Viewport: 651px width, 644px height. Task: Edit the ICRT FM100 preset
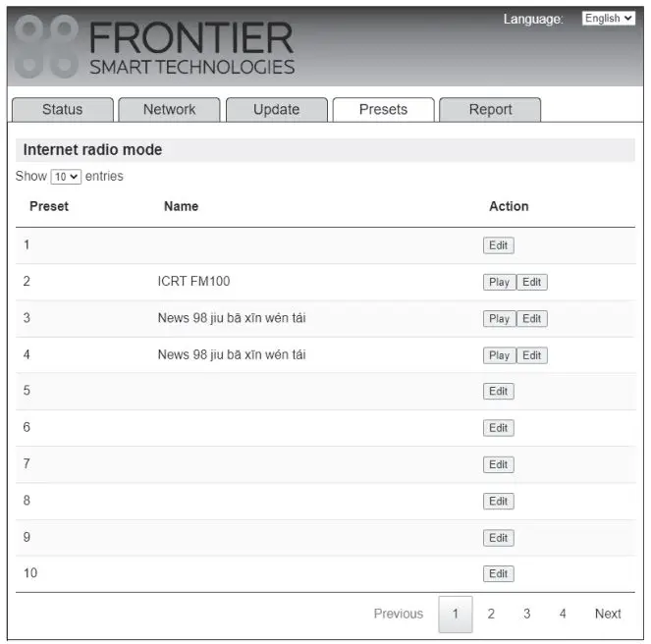[x=532, y=283]
